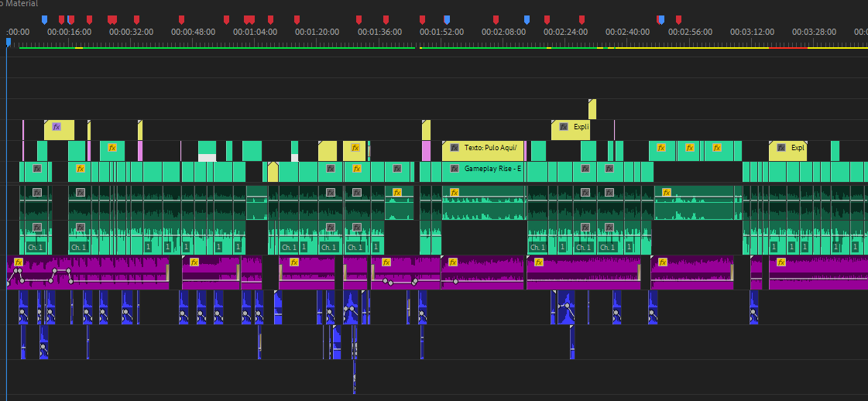Select the standalone blue marker before 00:00:16:00
868x401 pixels.
45,20
